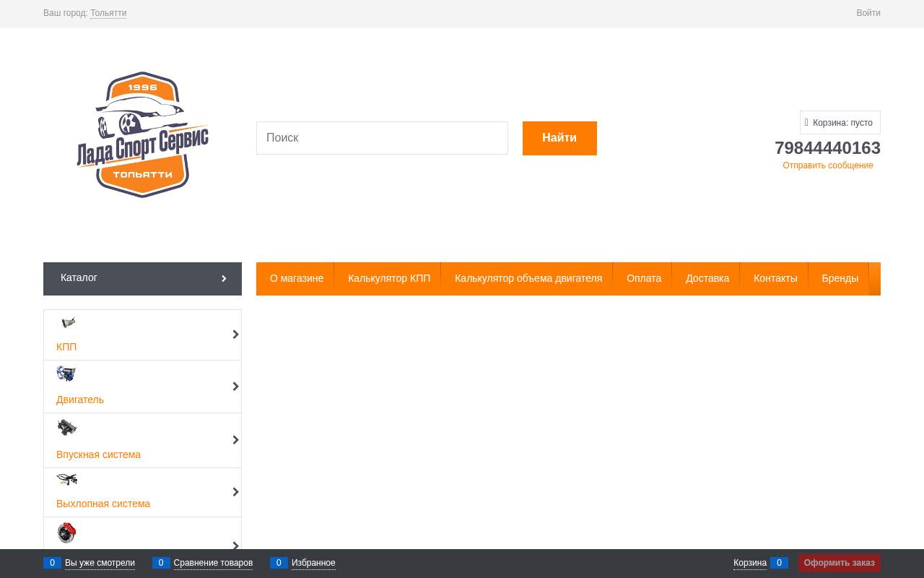Open the Калькулятор КПП page
Screen dimensions: 924x578
[389, 278]
